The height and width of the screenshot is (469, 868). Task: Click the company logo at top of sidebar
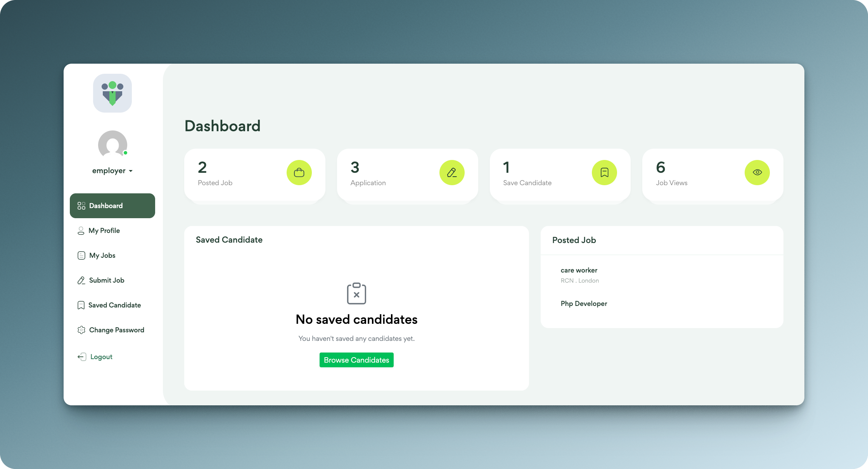(x=112, y=93)
